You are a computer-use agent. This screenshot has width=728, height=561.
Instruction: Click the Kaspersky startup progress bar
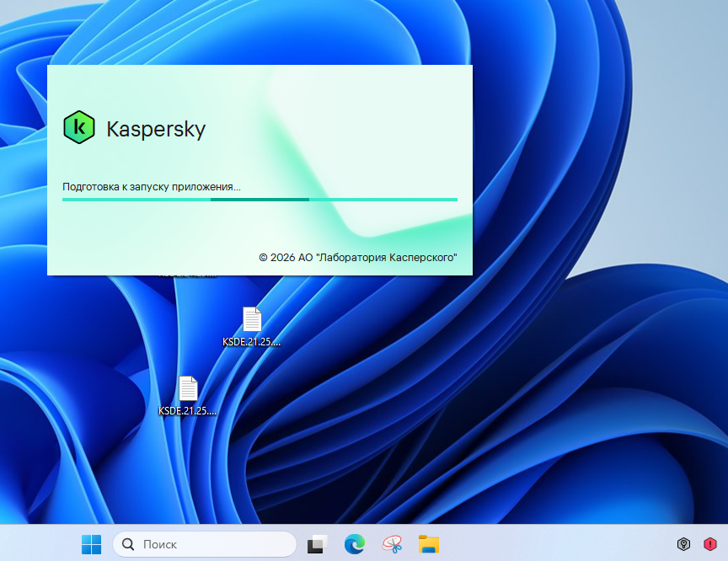coord(260,200)
